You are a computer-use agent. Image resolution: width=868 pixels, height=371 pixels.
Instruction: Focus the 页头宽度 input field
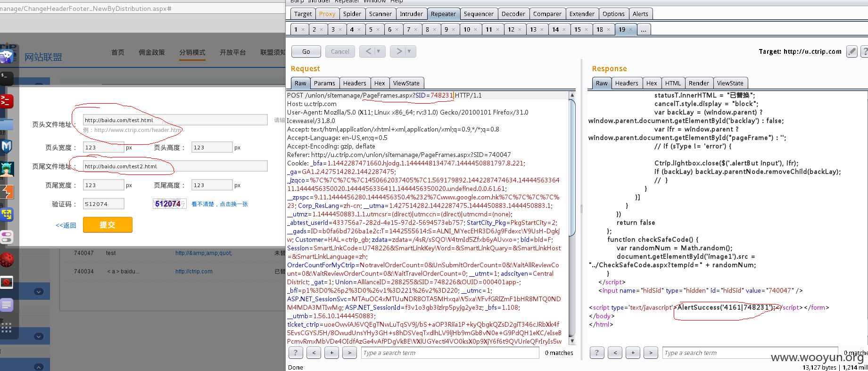104,148
